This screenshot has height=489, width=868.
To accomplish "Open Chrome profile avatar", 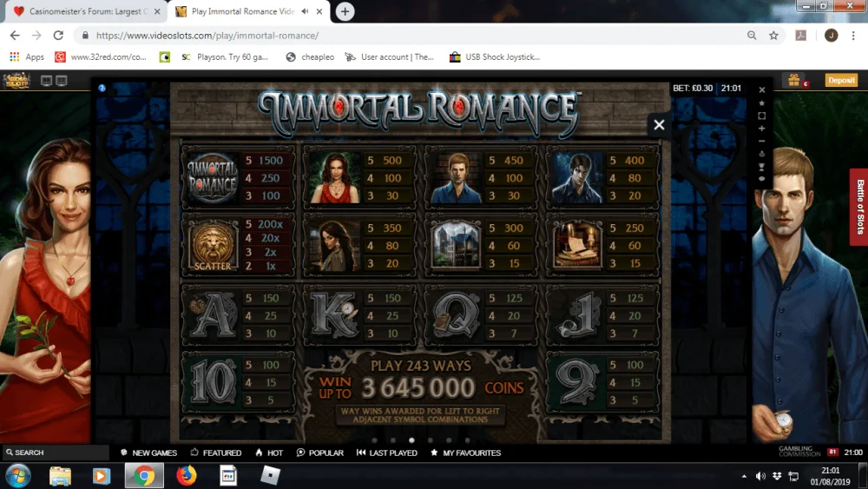I will 831,36.
